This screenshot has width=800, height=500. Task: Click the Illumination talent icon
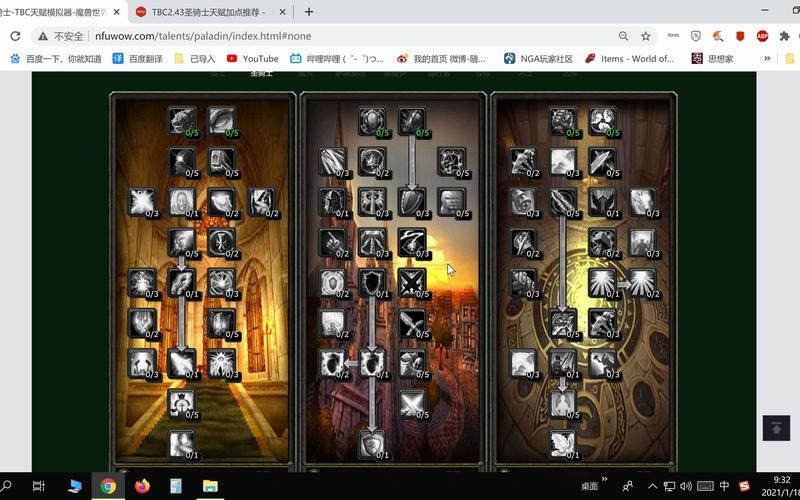click(x=182, y=241)
